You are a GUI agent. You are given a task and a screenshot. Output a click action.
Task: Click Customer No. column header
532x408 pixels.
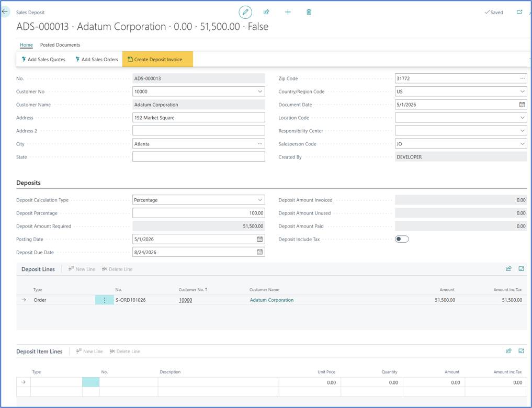[x=193, y=290]
